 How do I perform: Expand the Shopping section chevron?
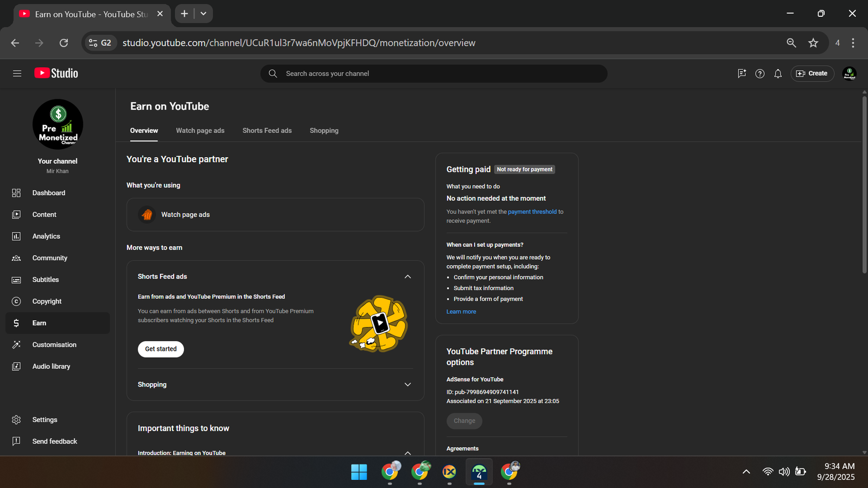click(x=407, y=384)
